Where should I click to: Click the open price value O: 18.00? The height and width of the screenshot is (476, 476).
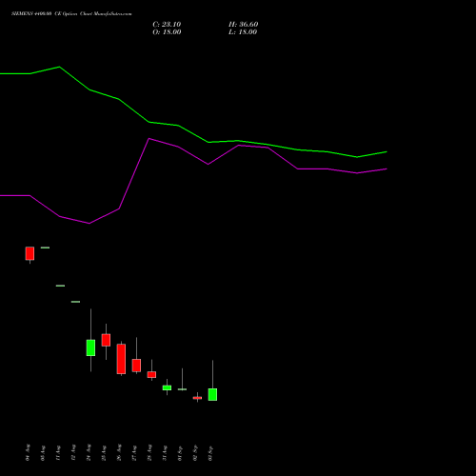(167, 32)
